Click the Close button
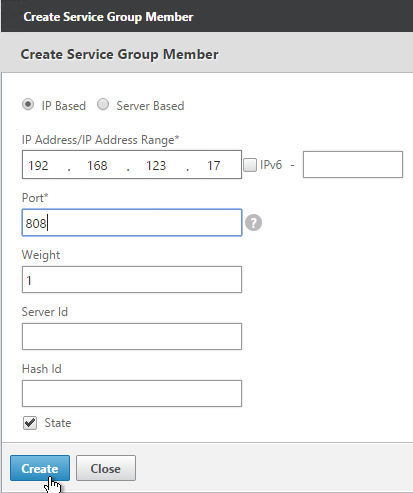The image size is (413, 493). click(x=106, y=468)
